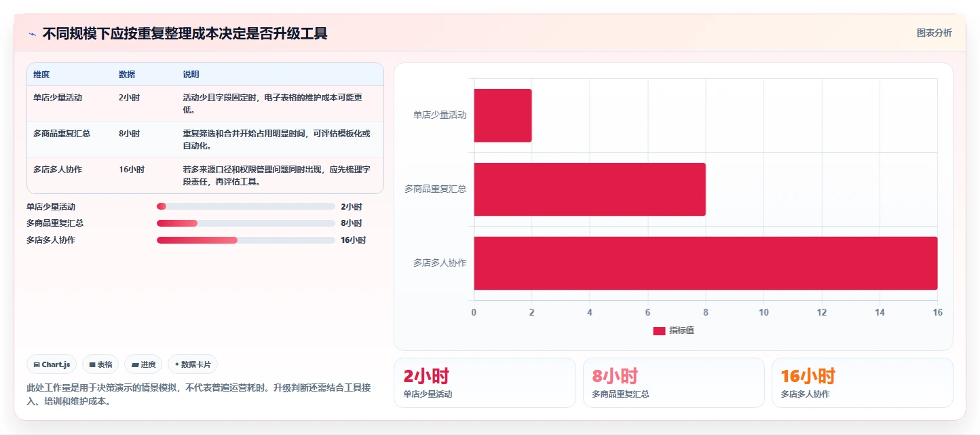Select the 数据卡片 tag chip

click(193, 364)
